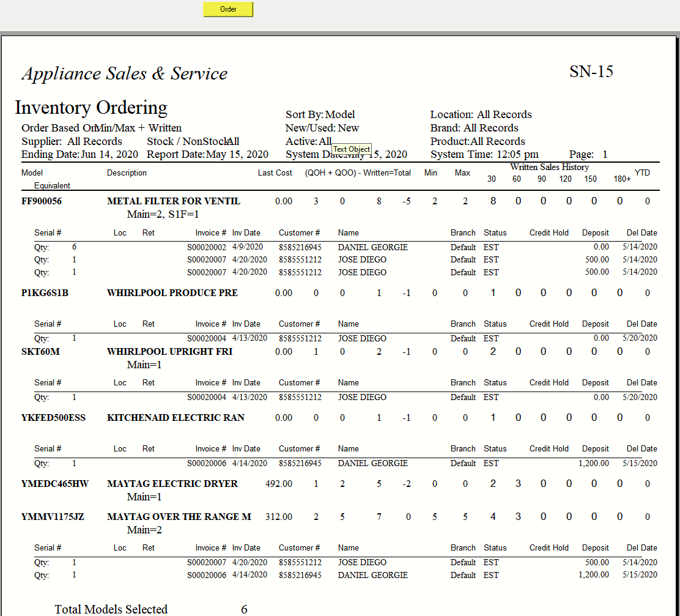Click Location: All Records text
The width and height of the screenshot is (680, 616).
pos(481,114)
